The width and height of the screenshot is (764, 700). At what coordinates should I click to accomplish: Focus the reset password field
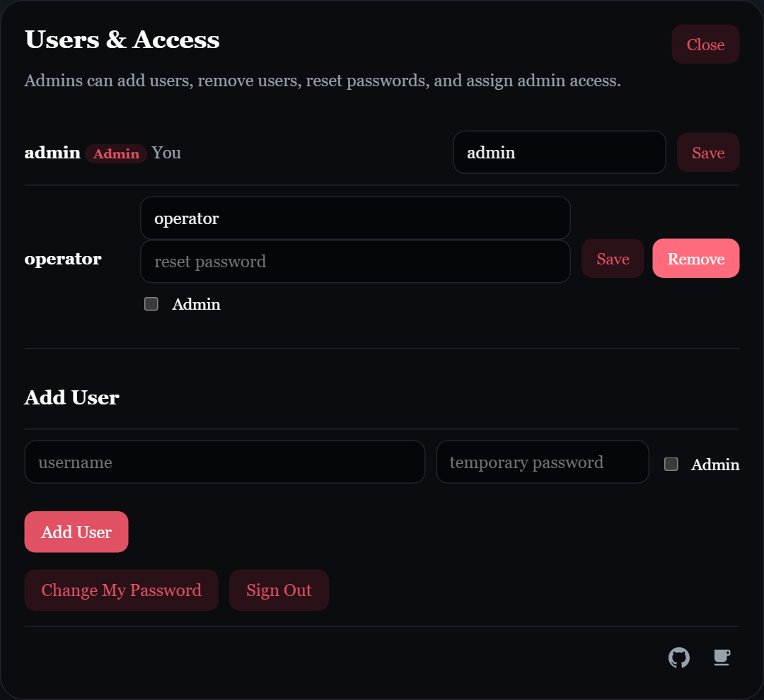click(x=355, y=262)
